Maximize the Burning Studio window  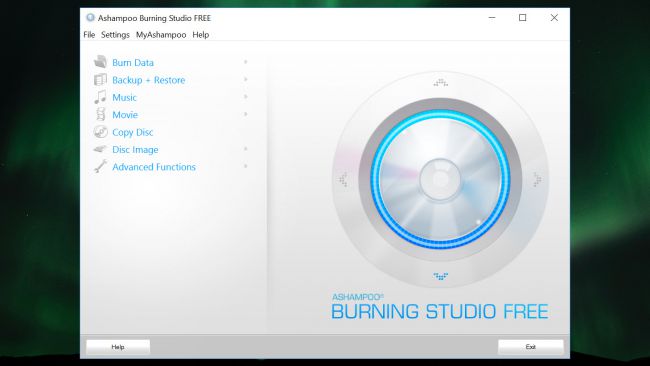coord(523,18)
